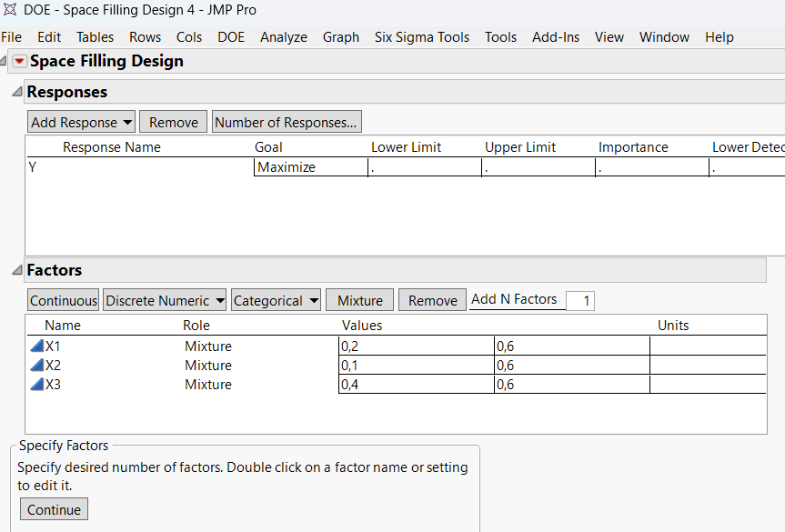Open the Add Response dropdown
The height and width of the screenshot is (532, 785).
click(x=81, y=123)
